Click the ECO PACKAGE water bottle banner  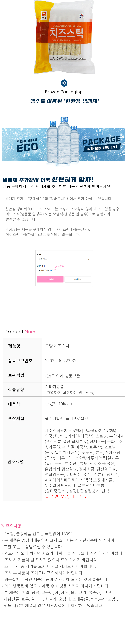click(64, 144)
